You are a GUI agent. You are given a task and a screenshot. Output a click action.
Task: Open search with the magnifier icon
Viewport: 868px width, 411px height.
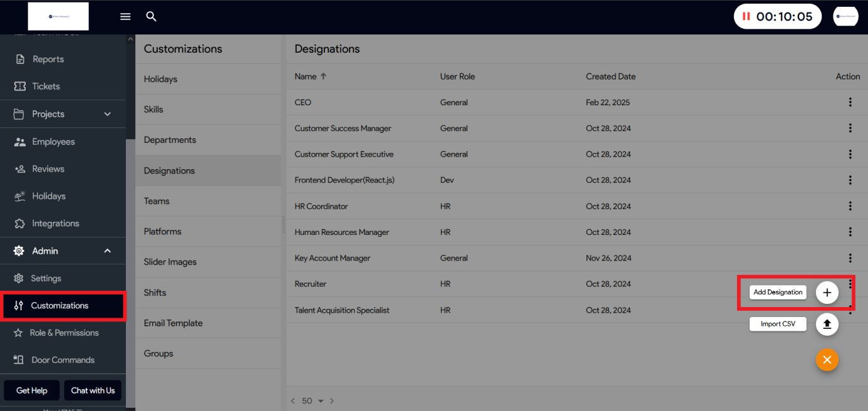click(151, 17)
